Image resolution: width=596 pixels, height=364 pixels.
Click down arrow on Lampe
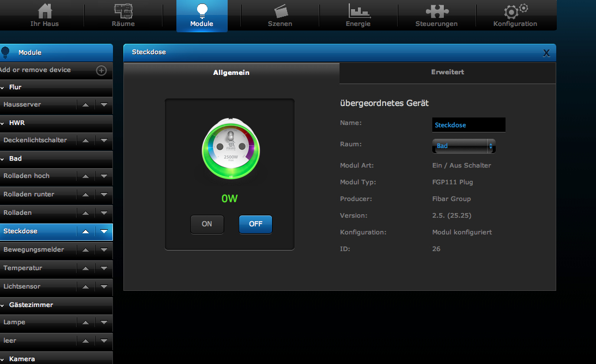click(104, 322)
